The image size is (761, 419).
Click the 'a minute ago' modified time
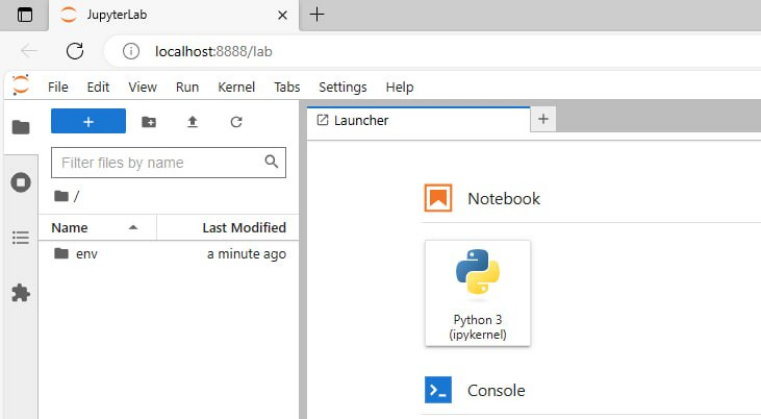coord(247,254)
